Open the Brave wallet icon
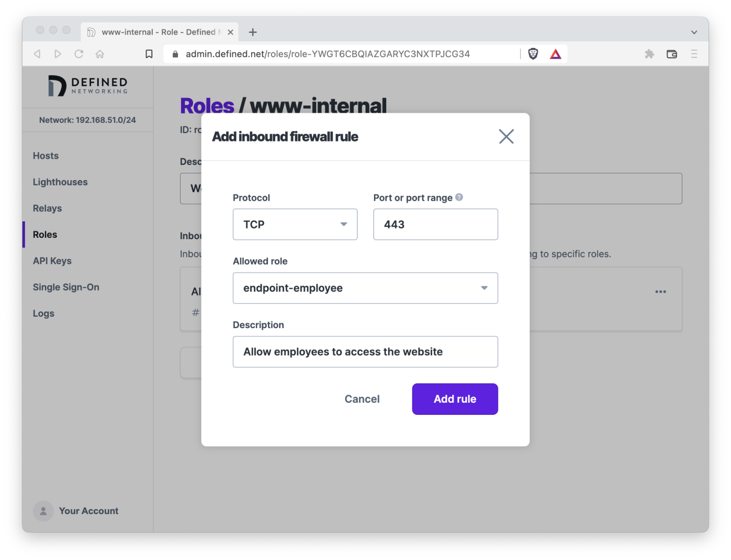This screenshot has width=731, height=560. [x=671, y=54]
